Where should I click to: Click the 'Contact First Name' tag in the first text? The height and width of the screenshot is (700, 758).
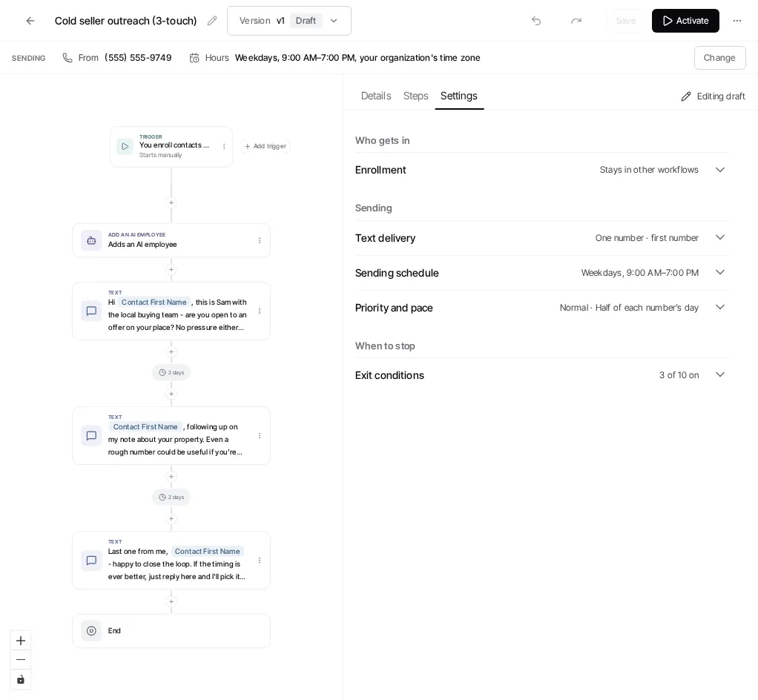click(154, 302)
